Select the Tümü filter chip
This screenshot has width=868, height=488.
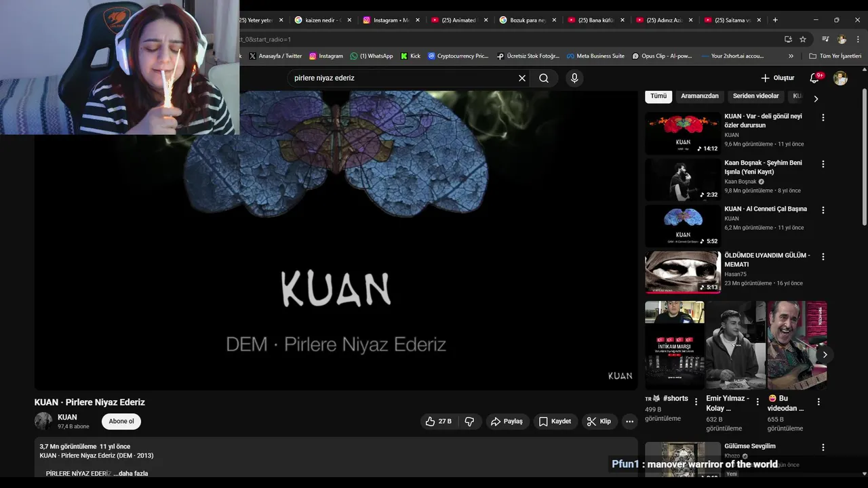click(658, 96)
